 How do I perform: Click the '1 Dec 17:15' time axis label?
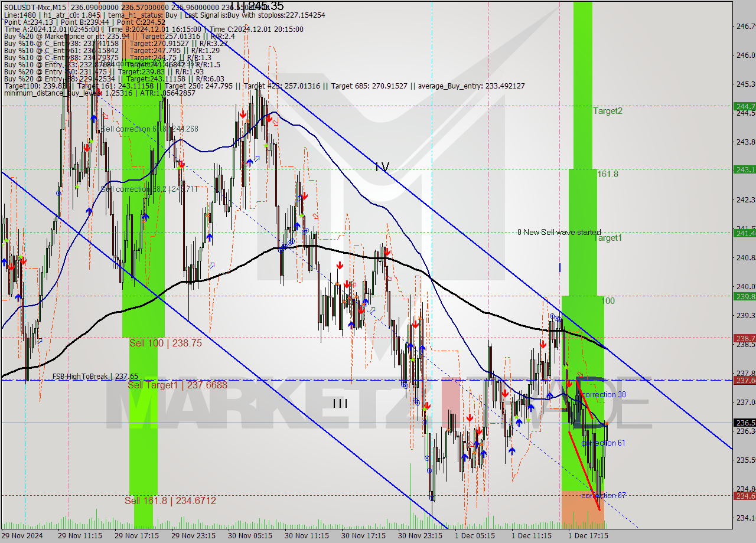tap(588, 536)
